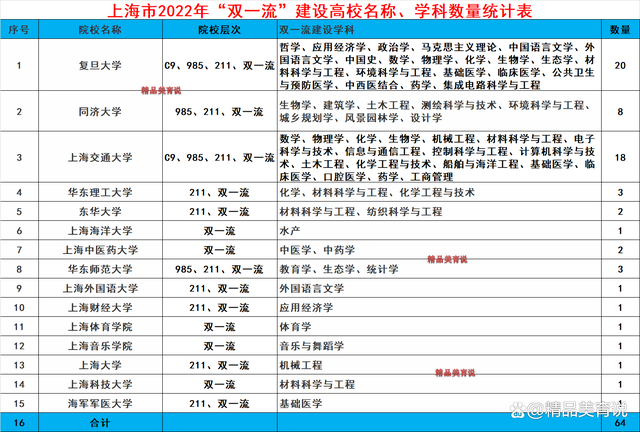This screenshot has width=640, height=432.
Task: Select row number 12
Action: [x=19, y=346]
